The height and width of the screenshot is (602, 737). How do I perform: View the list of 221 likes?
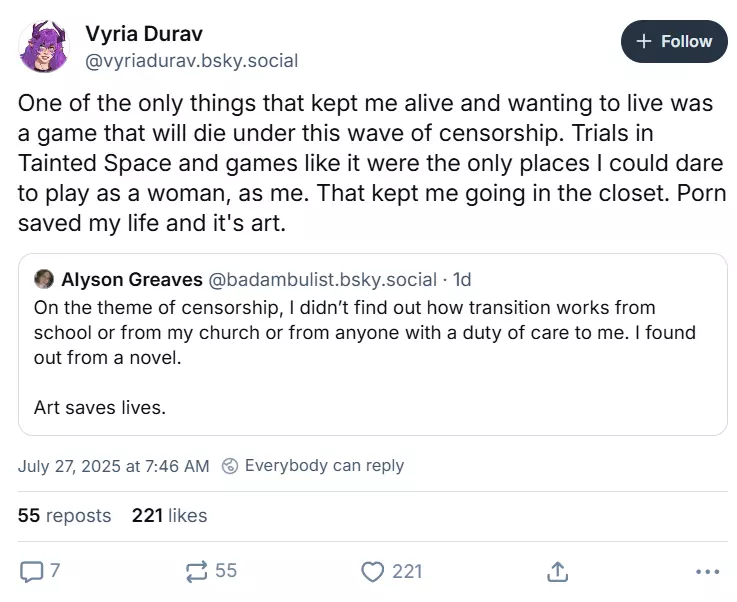coord(169,516)
